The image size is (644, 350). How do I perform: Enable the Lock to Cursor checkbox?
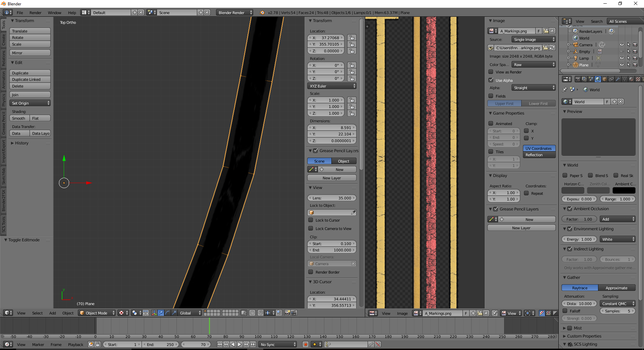pyautogui.click(x=311, y=220)
